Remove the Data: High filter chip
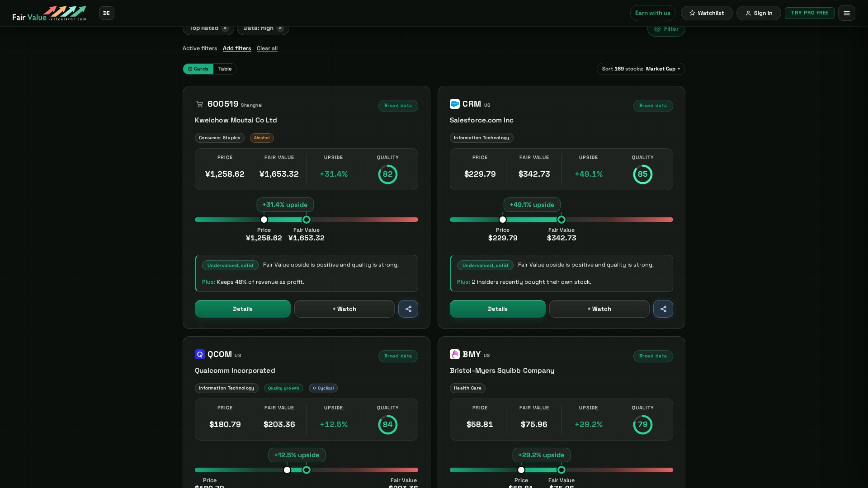The height and width of the screenshot is (488, 868). [x=280, y=28]
